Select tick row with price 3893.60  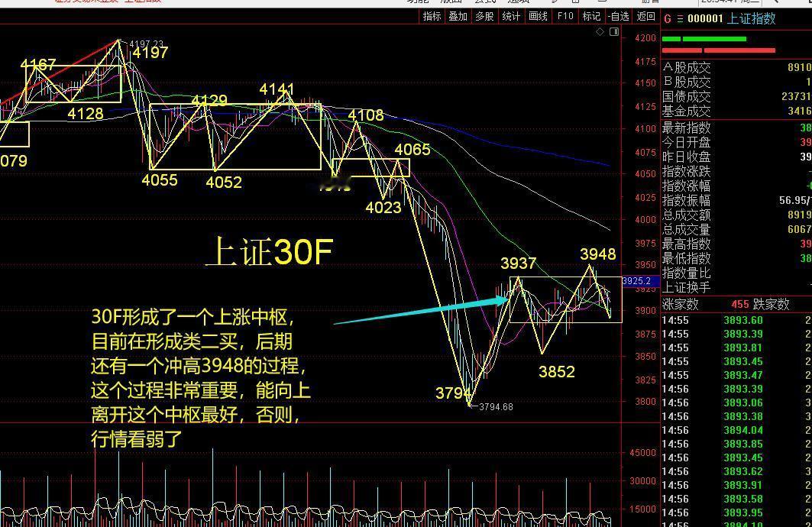click(736, 321)
